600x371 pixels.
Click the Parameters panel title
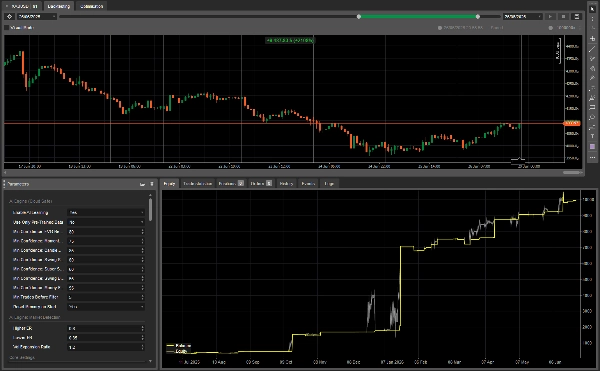point(18,184)
